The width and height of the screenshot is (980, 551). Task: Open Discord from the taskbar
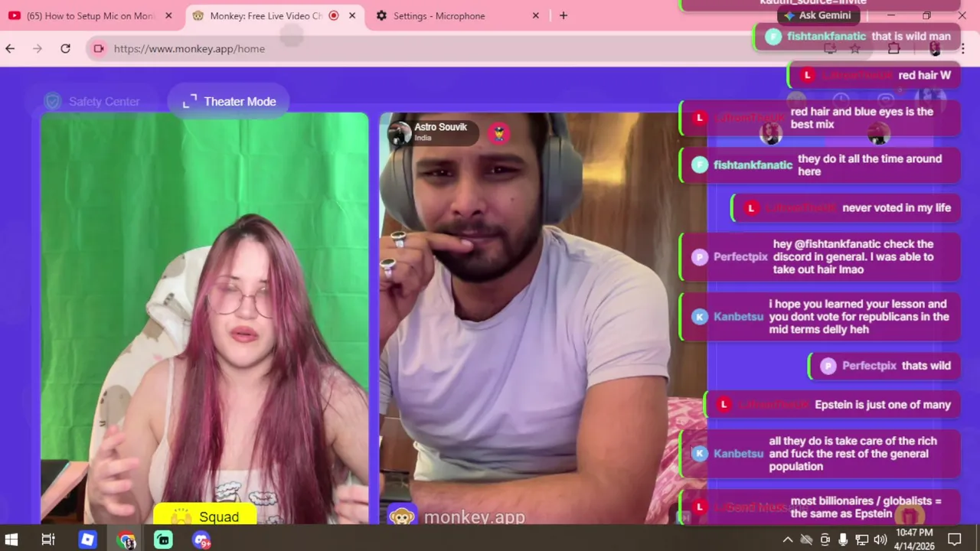coord(201,540)
